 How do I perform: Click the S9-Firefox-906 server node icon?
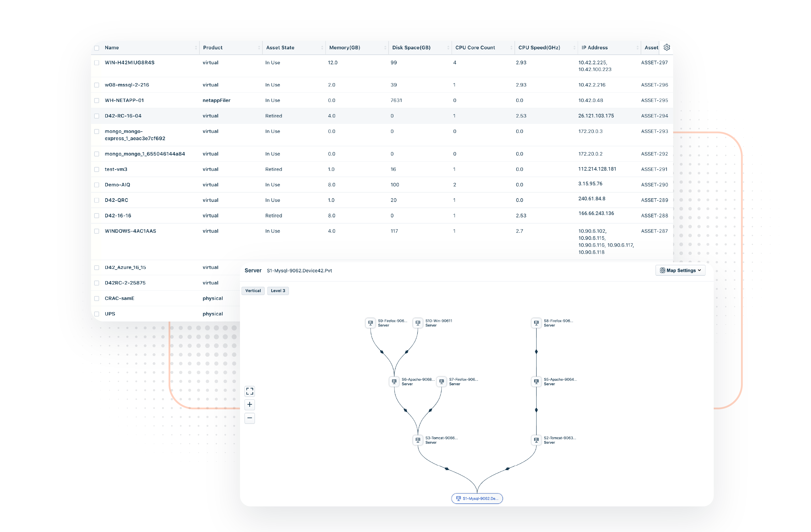pyautogui.click(x=370, y=323)
